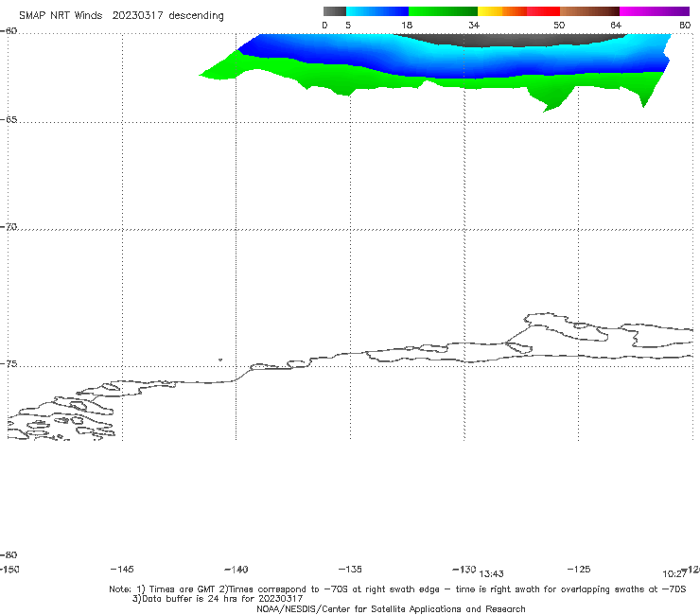The image size is (700, 615).
Task: Click the magenta-purple segment of the colorbar
Action: point(655,11)
